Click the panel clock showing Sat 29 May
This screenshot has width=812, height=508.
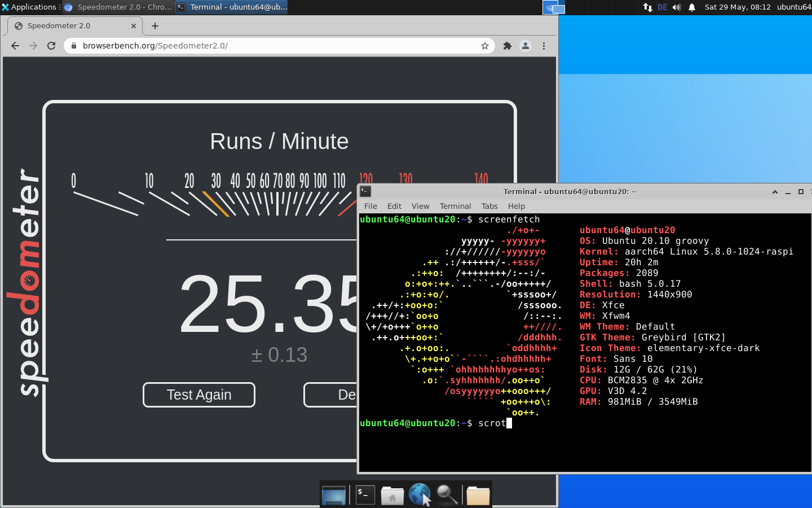click(x=738, y=7)
